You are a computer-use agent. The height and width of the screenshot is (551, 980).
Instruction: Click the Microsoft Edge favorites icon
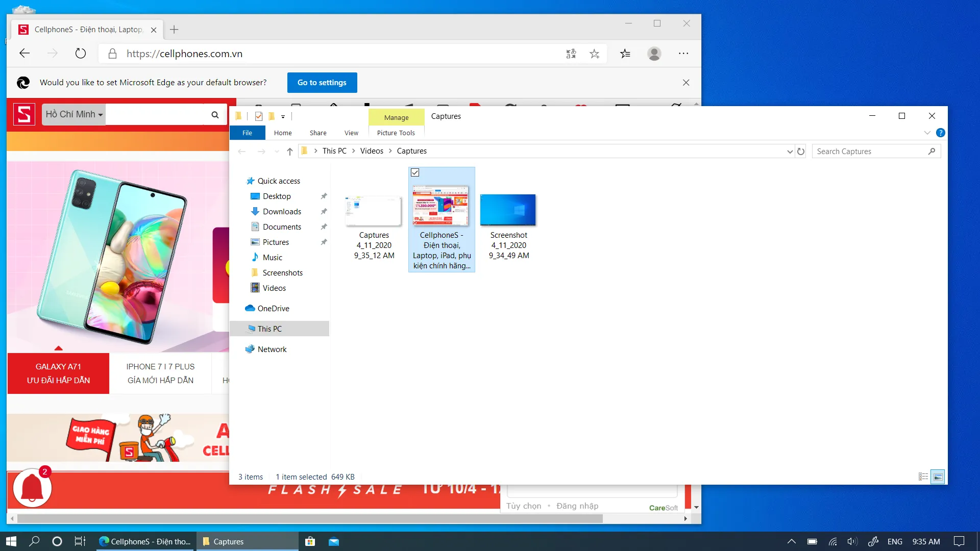pyautogui.click(x=625, y=53)
